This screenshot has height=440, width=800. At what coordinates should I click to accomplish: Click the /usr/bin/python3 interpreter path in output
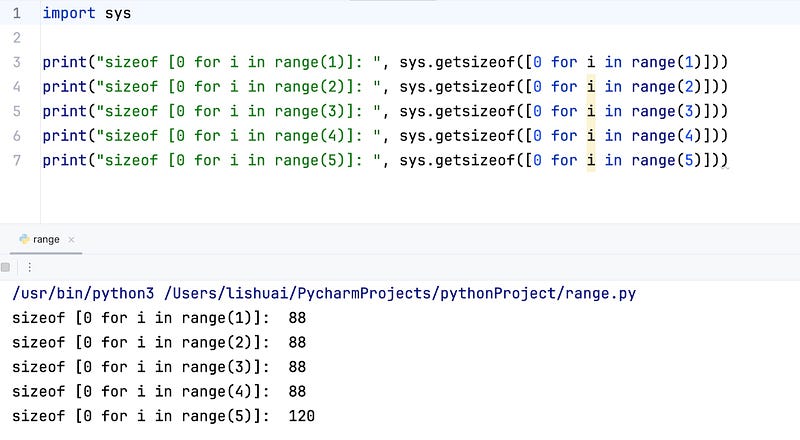tap(82, 294)
